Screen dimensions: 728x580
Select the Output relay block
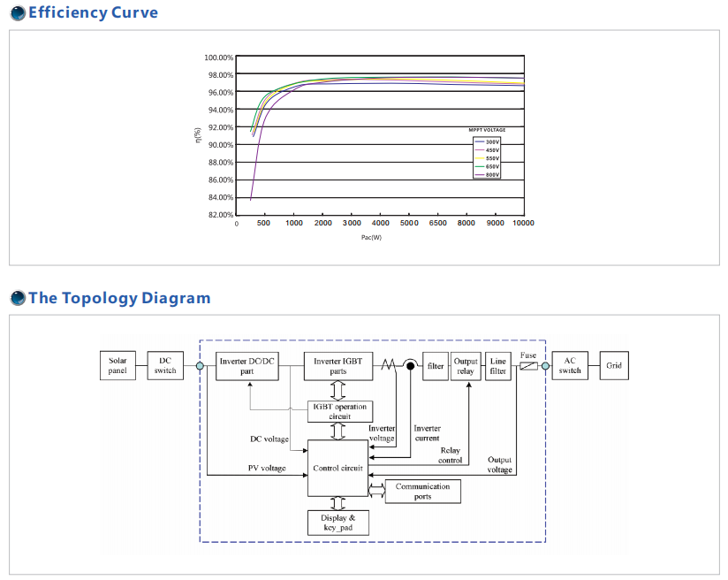(x=466, y=365)
